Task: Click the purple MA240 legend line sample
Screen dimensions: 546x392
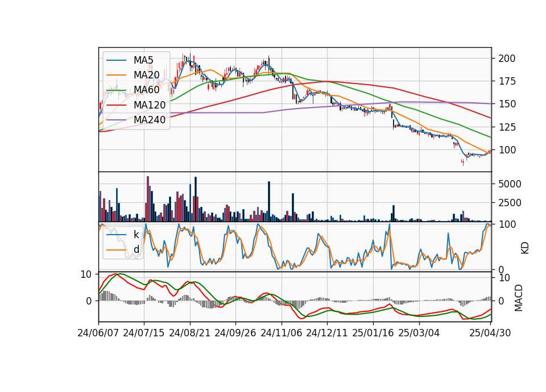Action: click(116, 120)
